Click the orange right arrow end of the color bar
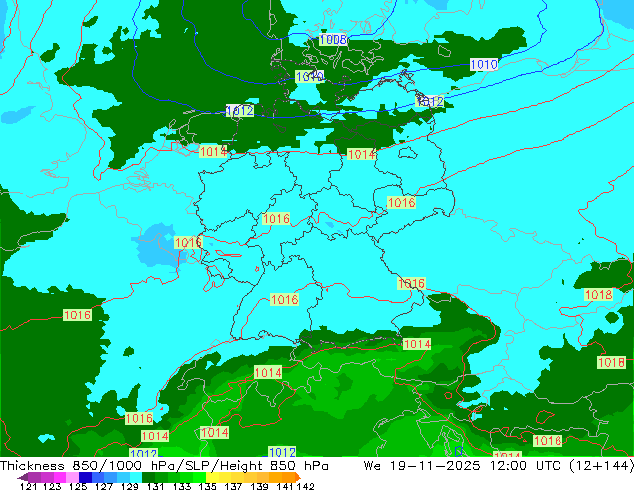 [x=298, y=477]
